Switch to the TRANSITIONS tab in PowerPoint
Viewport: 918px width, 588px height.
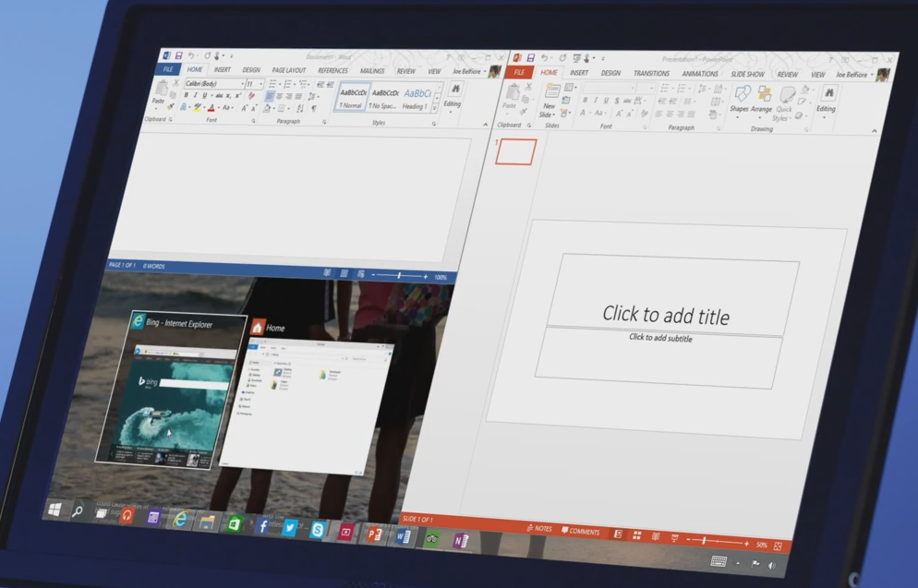651,73
